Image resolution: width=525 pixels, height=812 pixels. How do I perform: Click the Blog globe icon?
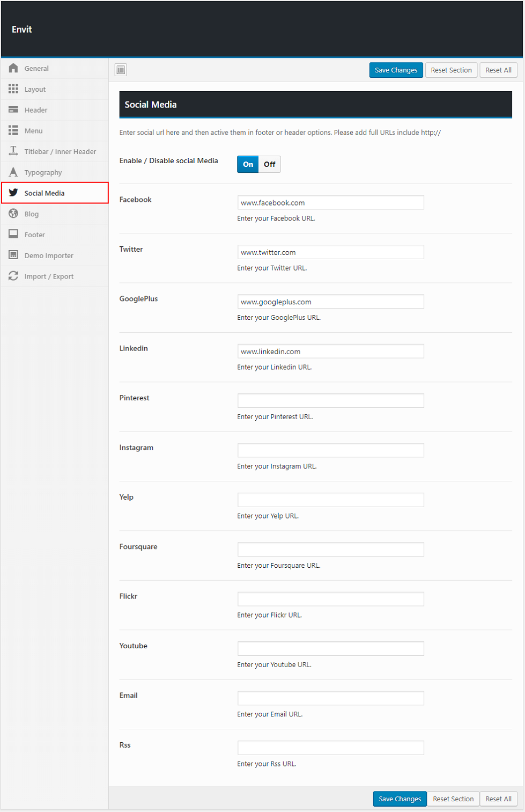(13, 214)
